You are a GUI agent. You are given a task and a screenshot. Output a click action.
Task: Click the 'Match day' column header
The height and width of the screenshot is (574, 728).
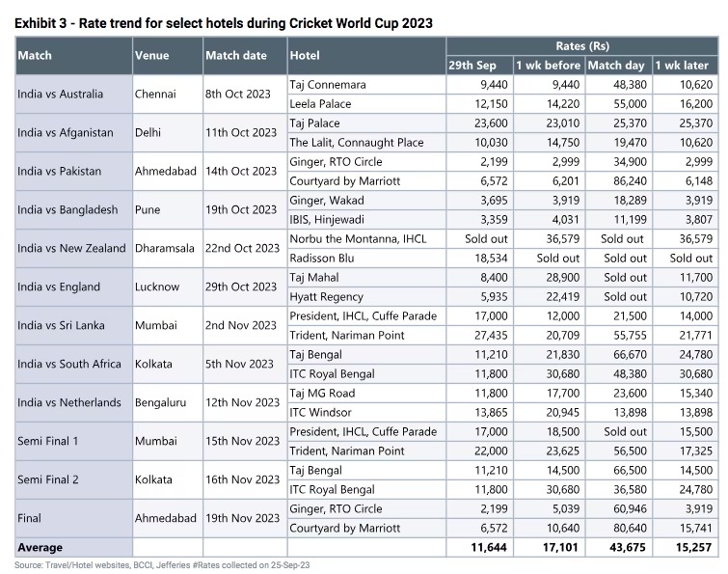pyautogui.click(x=618, y=66)
